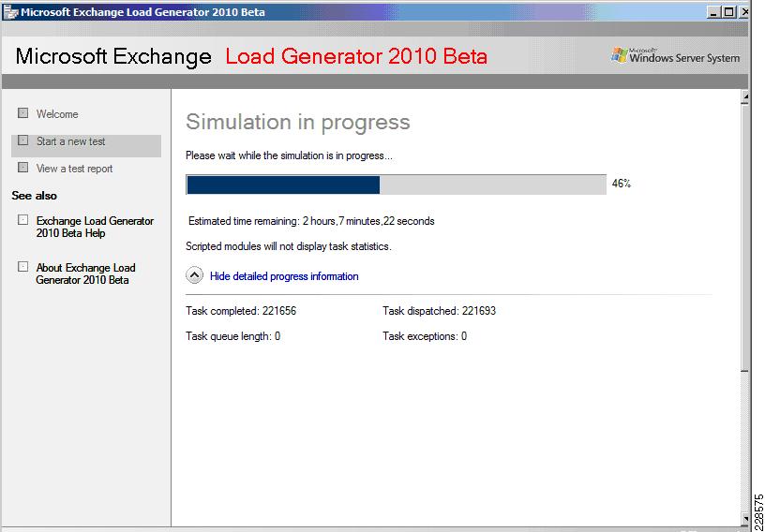Click the bullet icon next to Exchange Load Generator Help
The width and height of the screenshot is (765, 532).
[x=22, y=220]
